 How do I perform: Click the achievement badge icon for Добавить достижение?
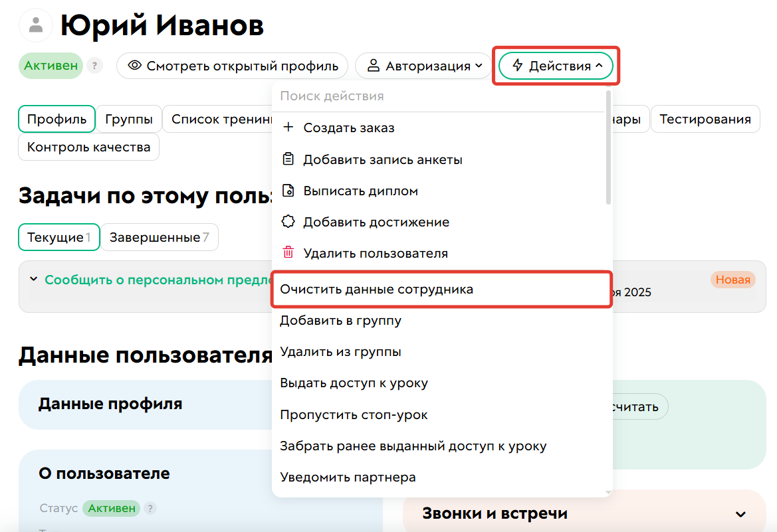pos(286,221)
